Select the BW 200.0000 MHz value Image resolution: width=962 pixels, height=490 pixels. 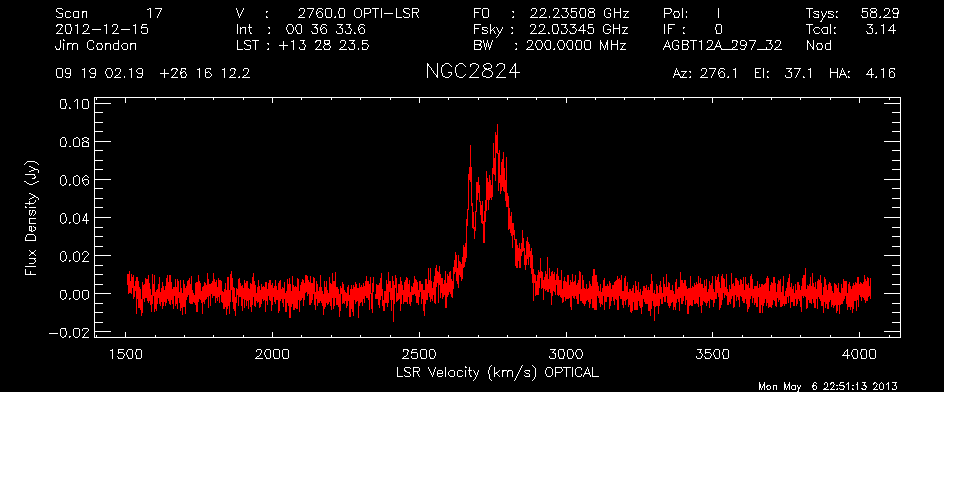577,46
